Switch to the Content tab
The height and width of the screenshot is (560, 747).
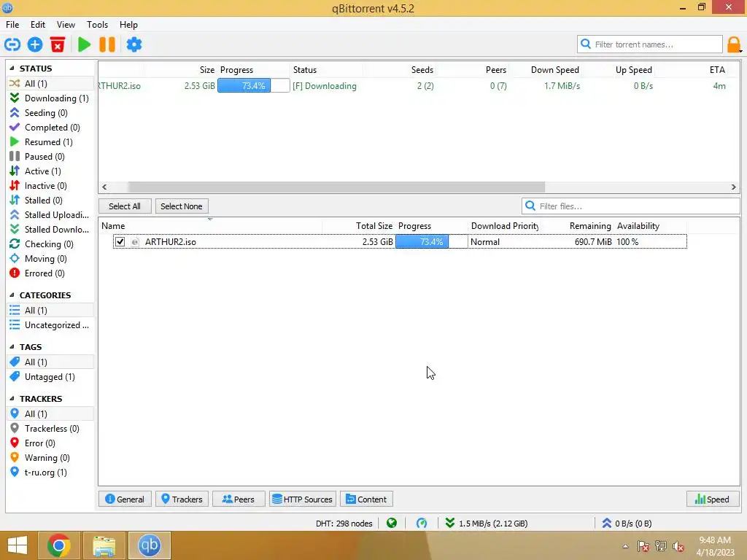366,499
